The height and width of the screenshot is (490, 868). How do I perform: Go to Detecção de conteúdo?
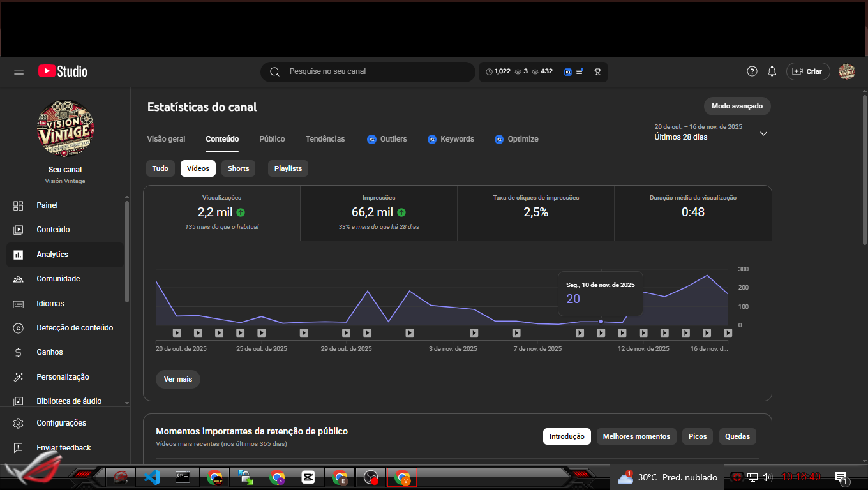(x=75, y=328)
